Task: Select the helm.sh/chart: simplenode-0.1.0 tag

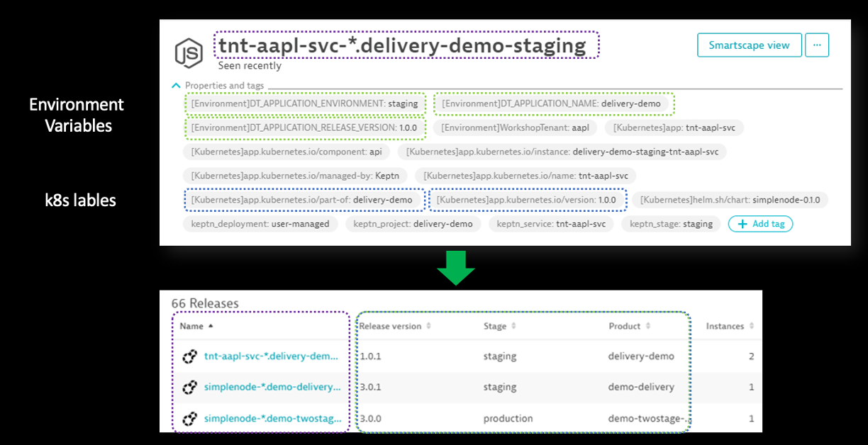Action: [730, 200]
